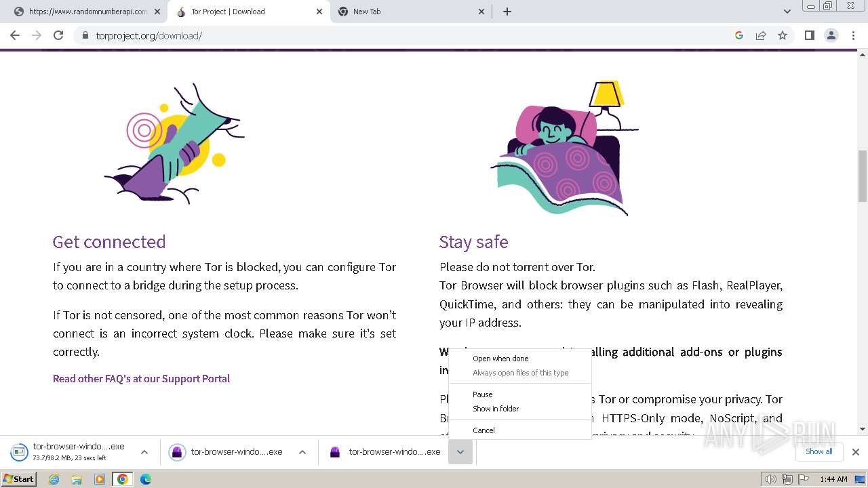Close the downloads bar

pos(856,452)
